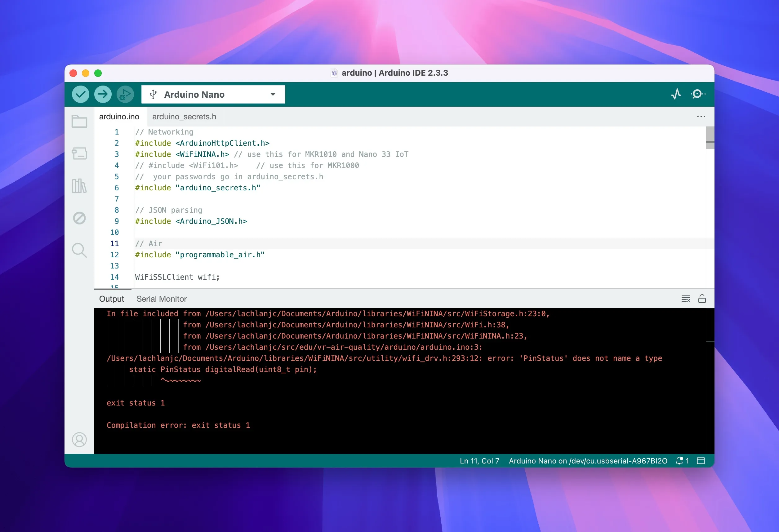Image resolution: width=779 pixels, height=532 pixels.
Task: Switch to the arduino_secrets.h tab
Action: point(184,117)
